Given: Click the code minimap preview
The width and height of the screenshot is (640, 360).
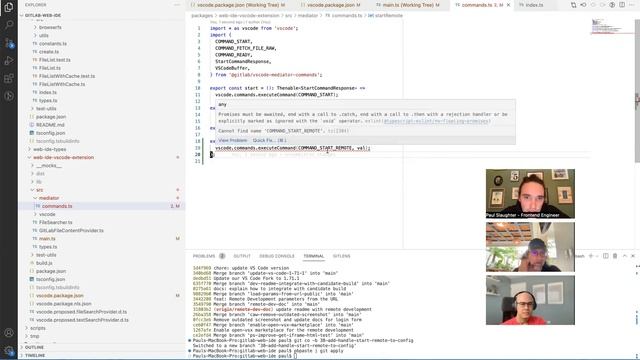Looking at the screenshot, I should (x=607, y=26).
